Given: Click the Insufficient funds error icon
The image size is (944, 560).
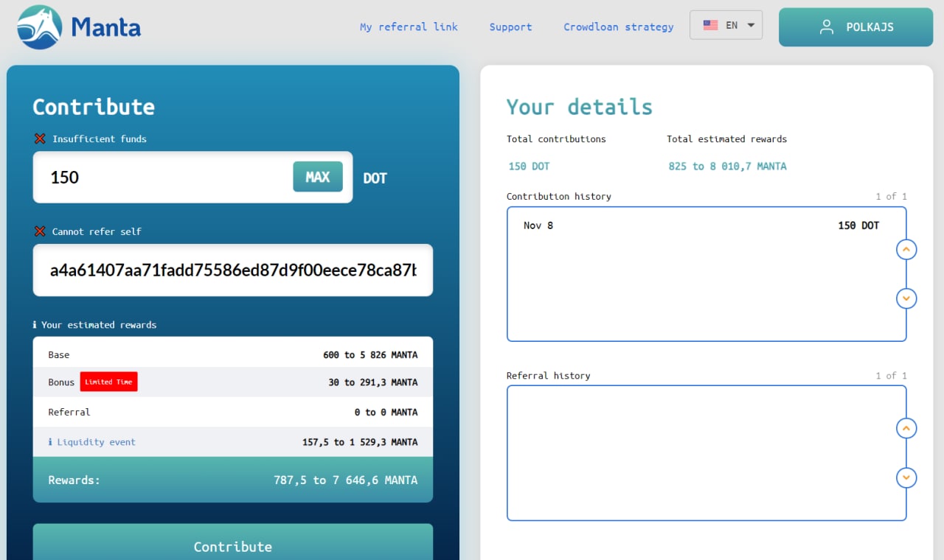Looking at the screenshot, I should coord(40,139).
